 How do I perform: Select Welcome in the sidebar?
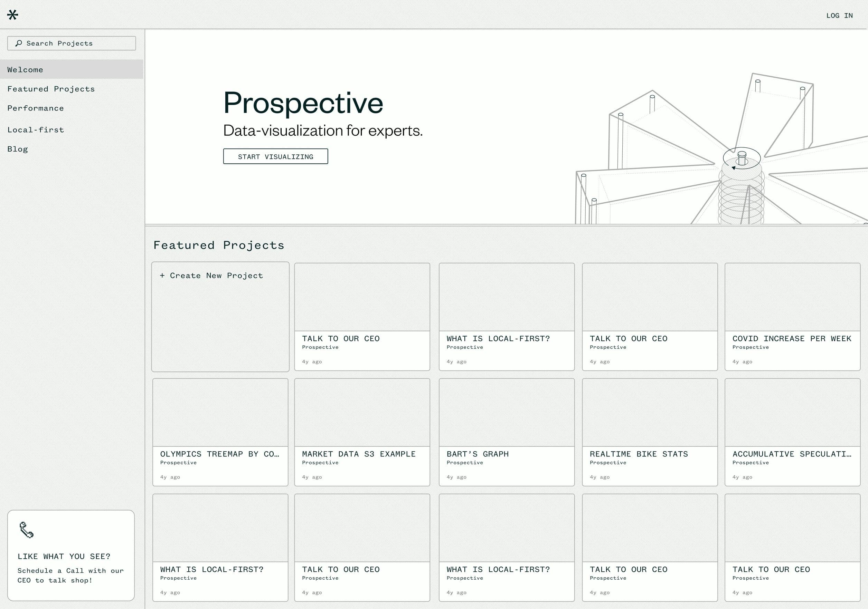point(25,69)
